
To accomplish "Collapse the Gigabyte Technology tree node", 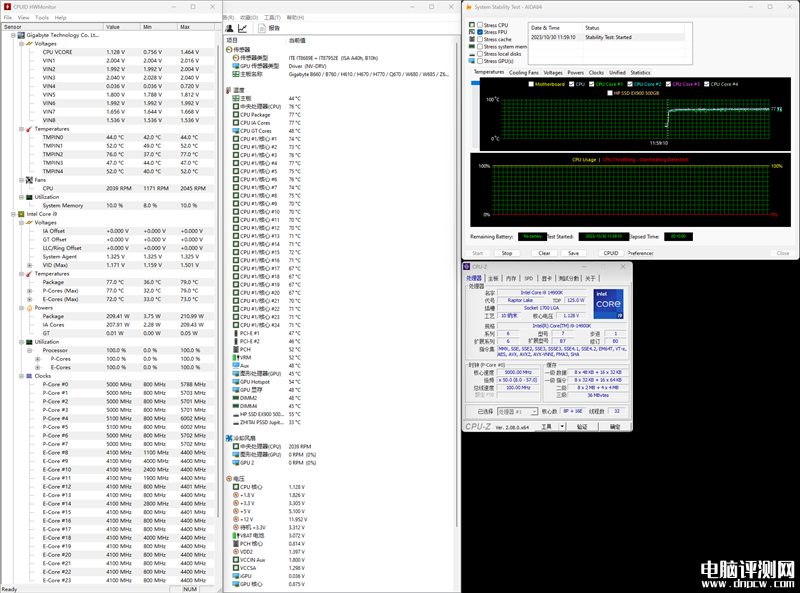I will [13, 35].
